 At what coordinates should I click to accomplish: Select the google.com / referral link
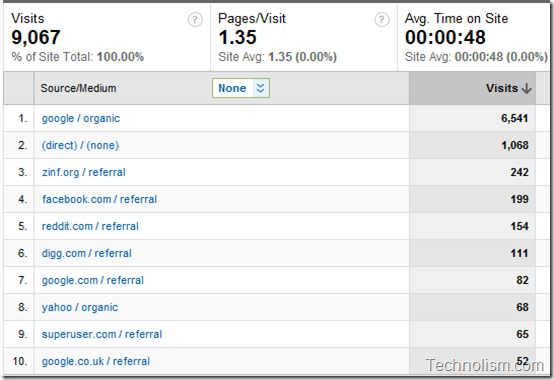(93, 280)
